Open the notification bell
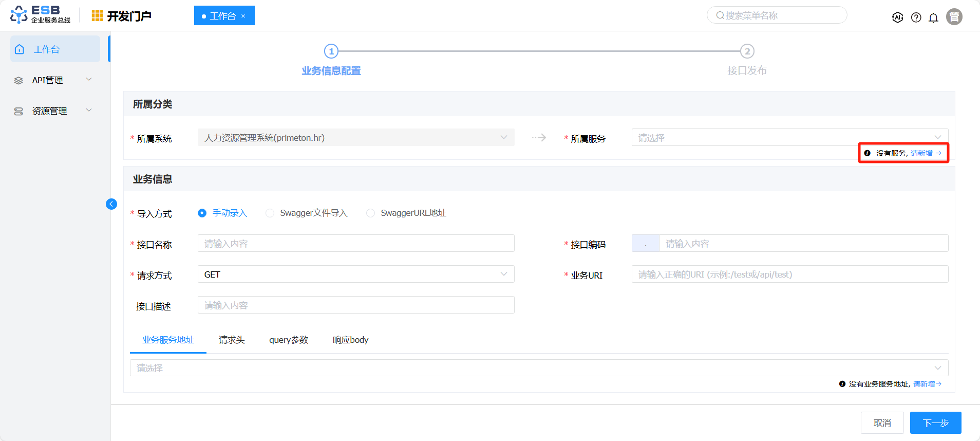Screen dimensions: 980x441 click(933, 17)
